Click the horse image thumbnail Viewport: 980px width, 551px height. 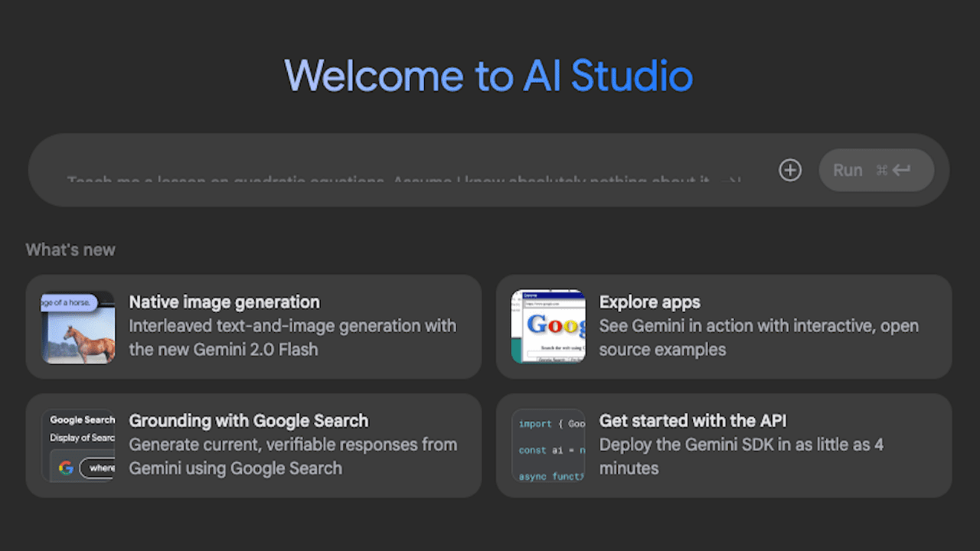[x=78, y=327]
